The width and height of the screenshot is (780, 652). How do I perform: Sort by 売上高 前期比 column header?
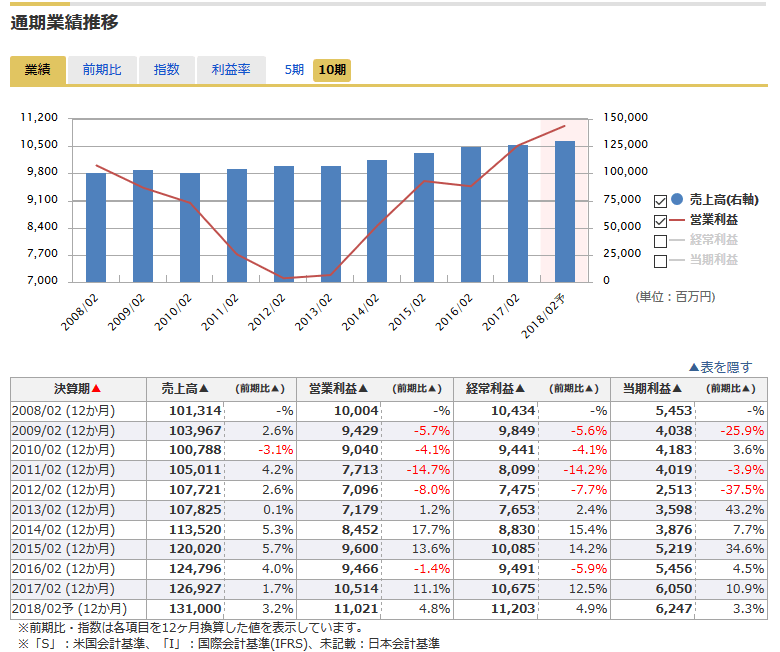259,389
